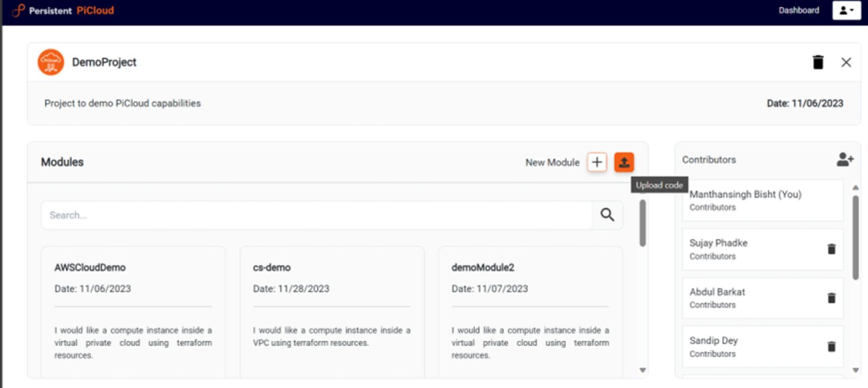Delete Sandip Dey from contributors
Screen dimensions: 868x388
[x=831, y=346]
